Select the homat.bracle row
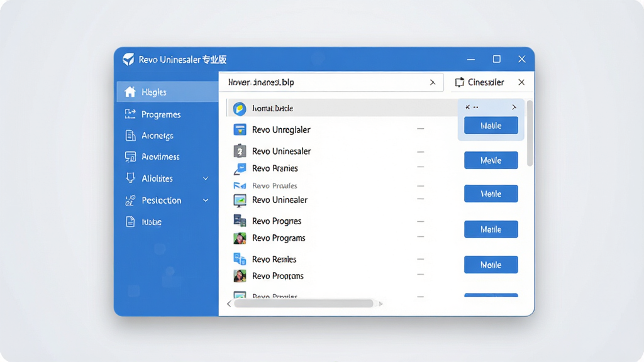This screenshot has width=644, height=362. (341, 108)
